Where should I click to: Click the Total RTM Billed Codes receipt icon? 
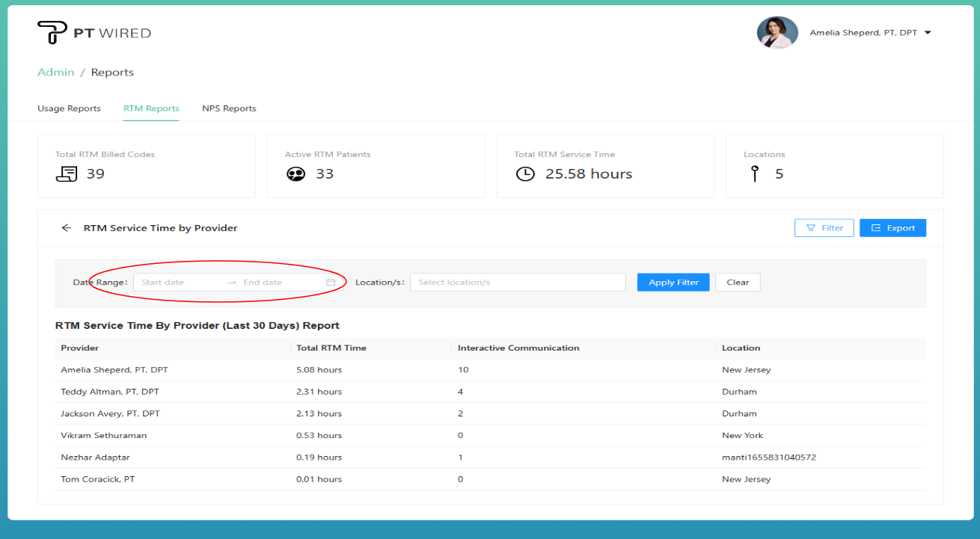(x=67, y=174)
